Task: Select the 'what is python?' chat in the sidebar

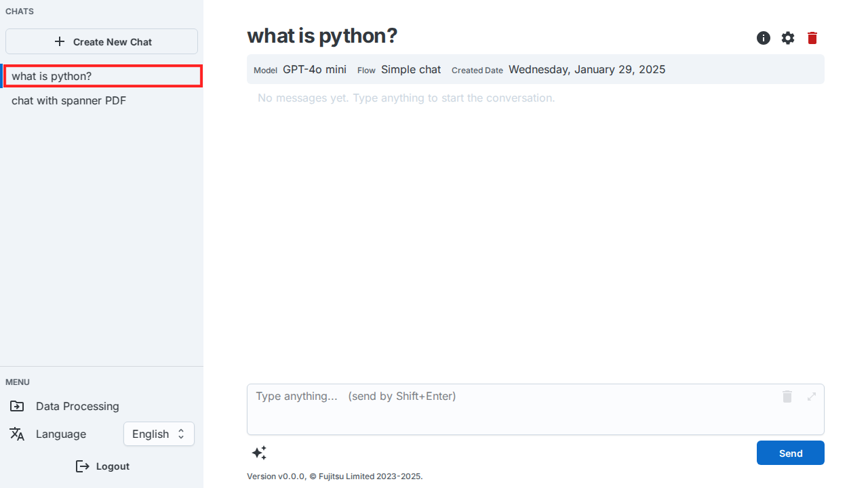Action: click(103, 77)
